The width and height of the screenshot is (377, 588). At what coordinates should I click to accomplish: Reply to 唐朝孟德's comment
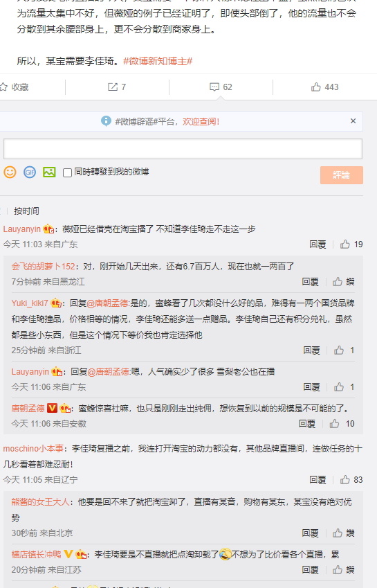(x=307, y=424)
